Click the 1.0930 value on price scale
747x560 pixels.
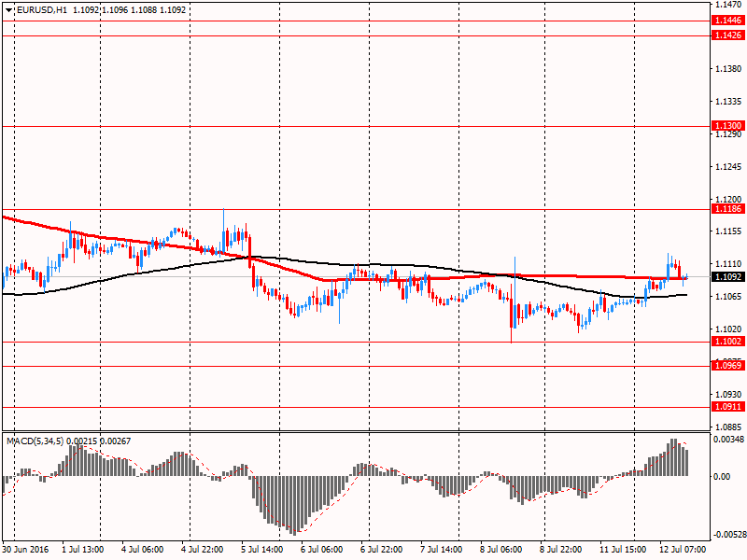click(x=728, y=394)
